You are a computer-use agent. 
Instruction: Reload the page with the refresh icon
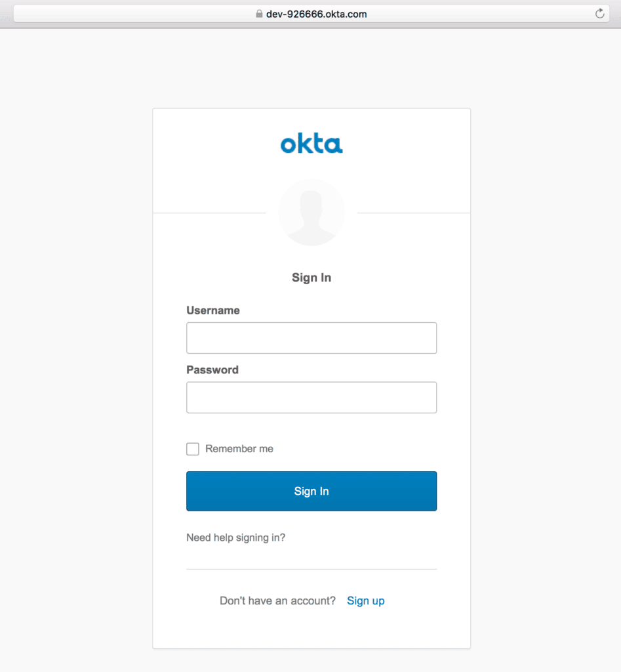coord(599,14)
